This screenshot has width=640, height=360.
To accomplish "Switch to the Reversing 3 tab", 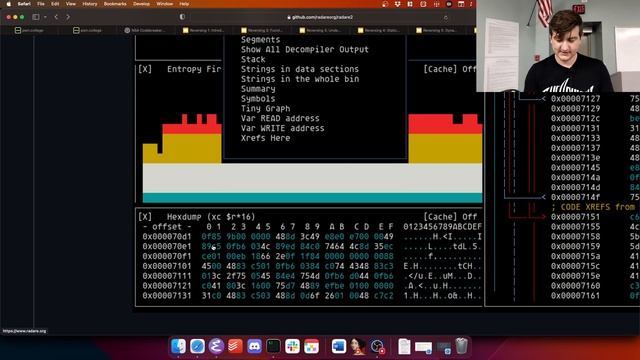I will tap(320, 30).
